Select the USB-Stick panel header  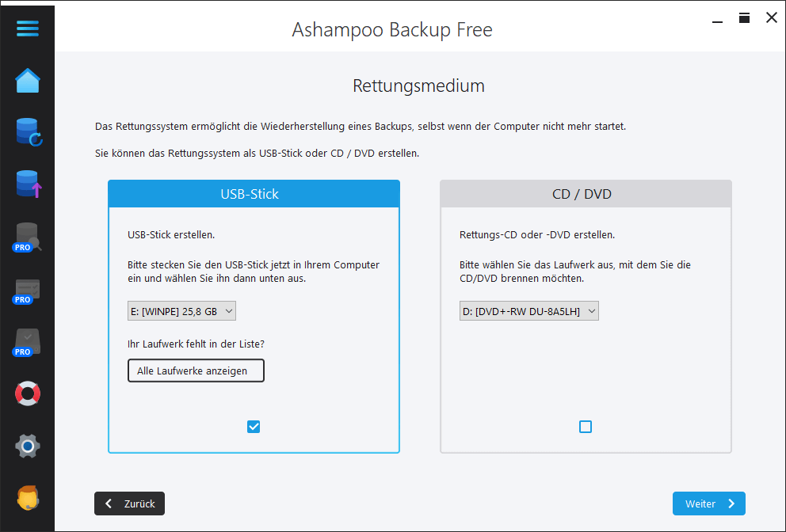254,194
